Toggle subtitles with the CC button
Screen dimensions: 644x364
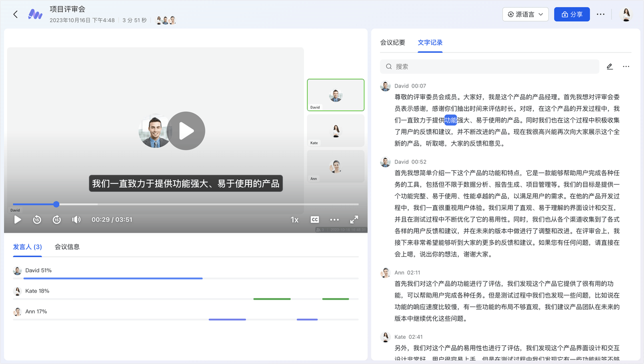pyautogui.click(x=314, y=220)
